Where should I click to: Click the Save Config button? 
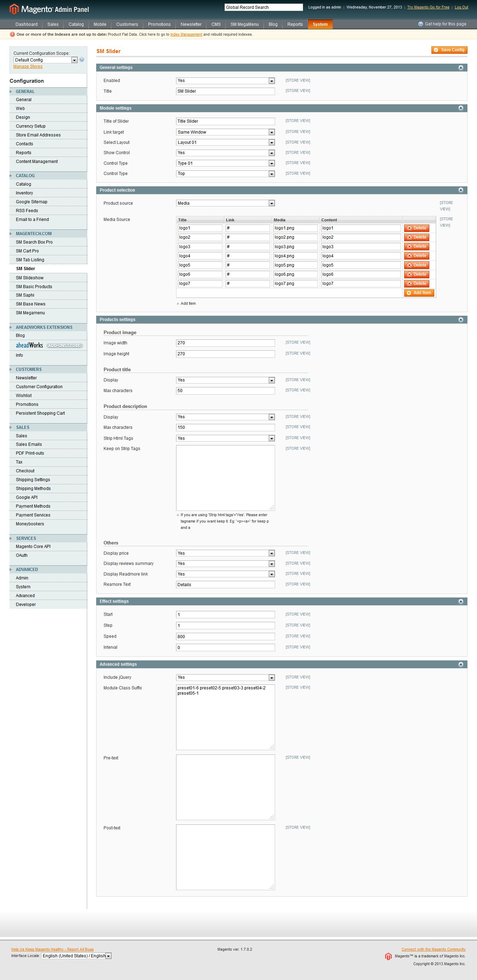click(449, 50)
